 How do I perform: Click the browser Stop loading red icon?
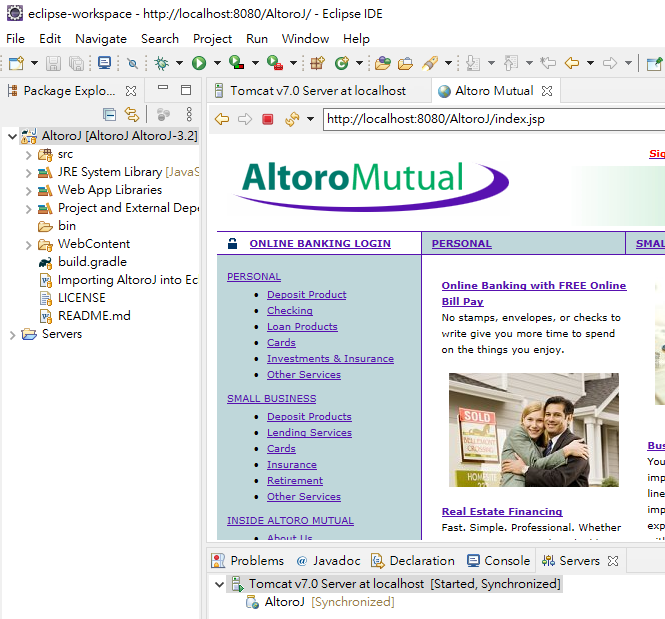pos(267,119)
